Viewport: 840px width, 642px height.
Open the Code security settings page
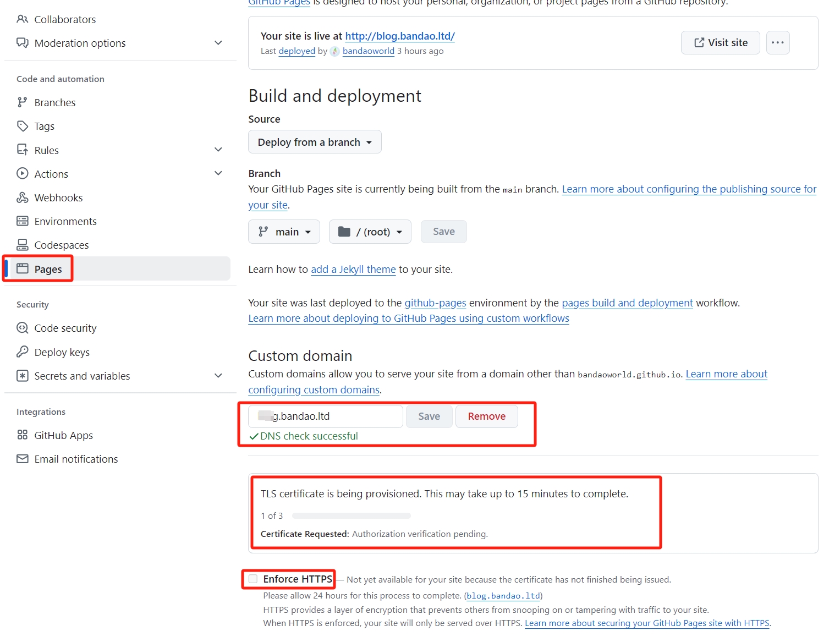pyautogui.click(x=65, y=328)
